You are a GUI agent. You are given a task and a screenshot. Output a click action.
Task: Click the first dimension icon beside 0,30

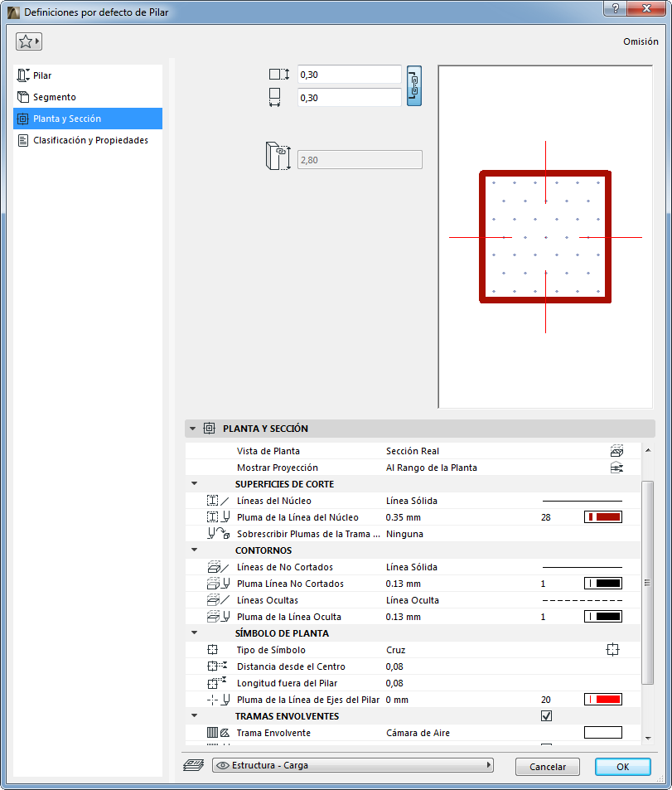(279, 75)
